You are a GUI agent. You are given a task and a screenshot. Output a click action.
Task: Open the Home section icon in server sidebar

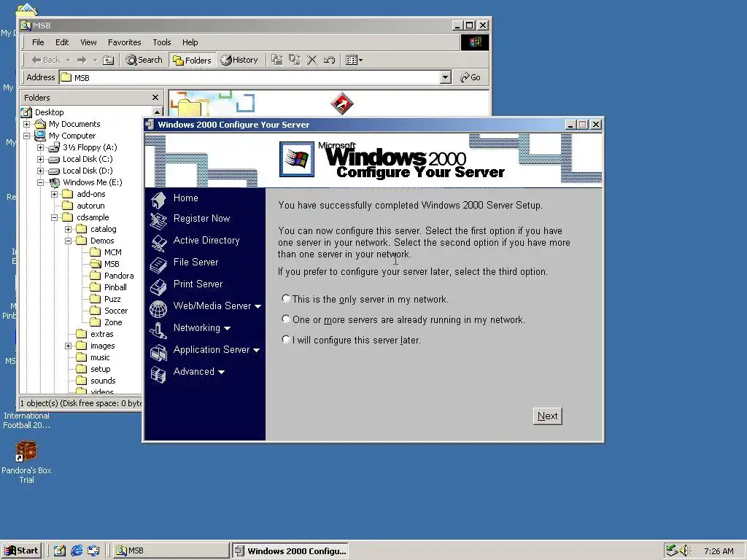(158, 200)
